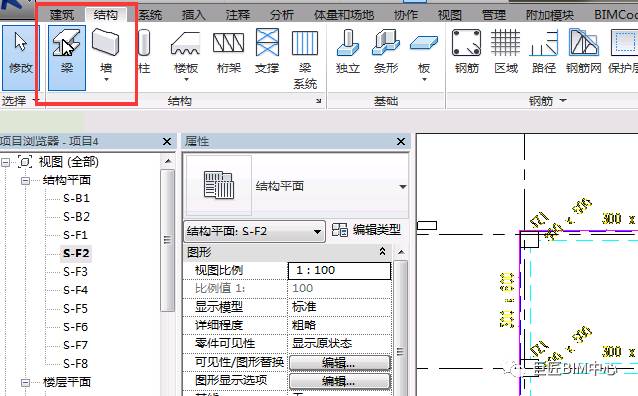638x396 pixels.
Task: Open the 板 foundation dropdown arrow
Action: pos(424,80)
